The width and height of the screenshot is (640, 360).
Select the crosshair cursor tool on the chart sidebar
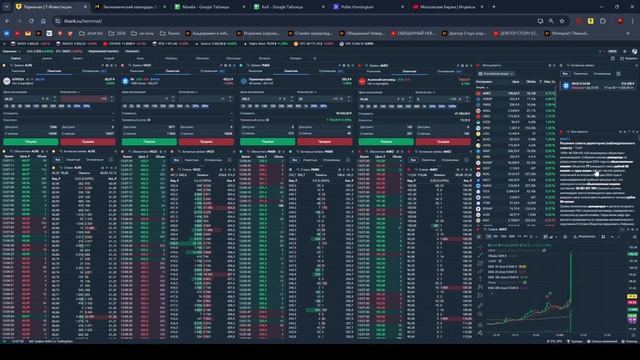[x=480, y=247]
